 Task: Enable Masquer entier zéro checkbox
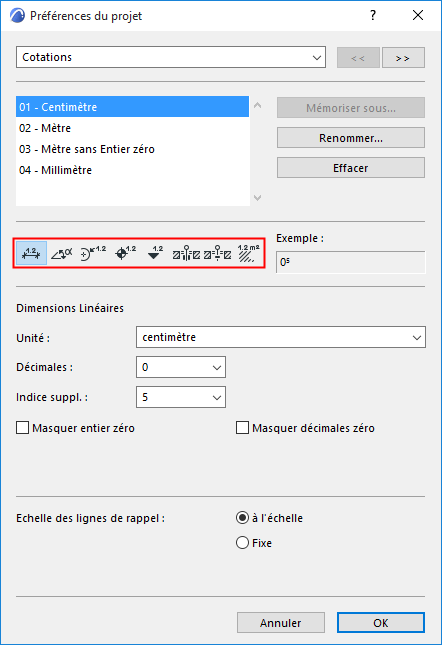[23, 427]
